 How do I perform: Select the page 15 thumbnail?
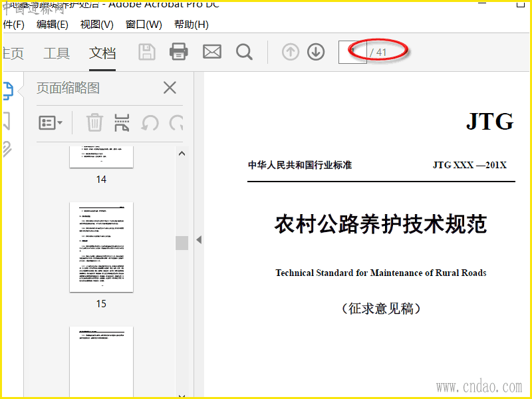coord(102,247)
